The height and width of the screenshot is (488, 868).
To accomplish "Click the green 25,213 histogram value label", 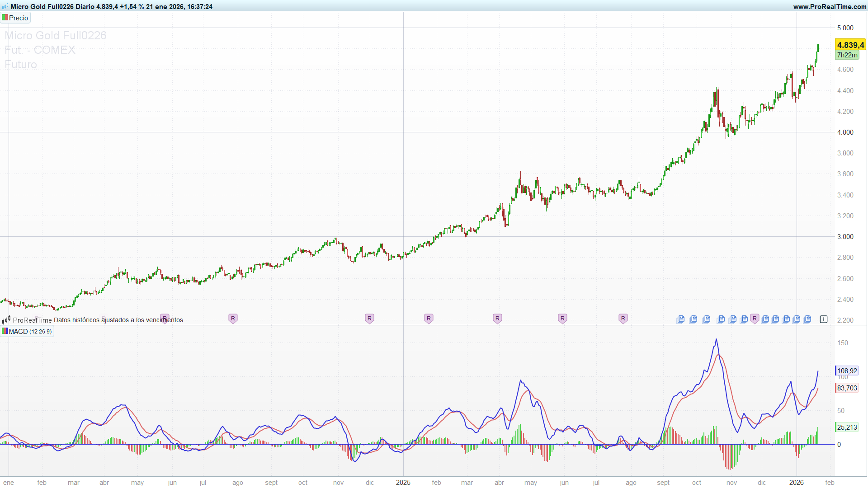I will coord(847,427).
